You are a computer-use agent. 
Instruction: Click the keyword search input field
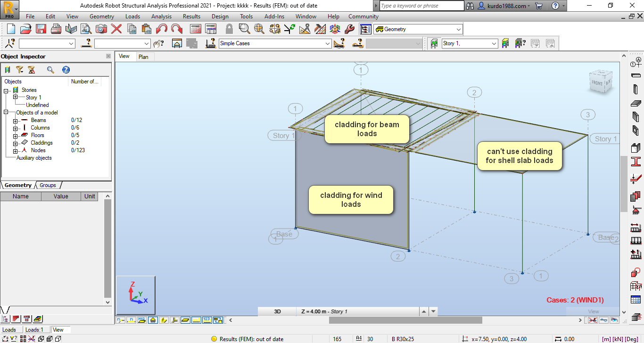click(x=421, y=6)
